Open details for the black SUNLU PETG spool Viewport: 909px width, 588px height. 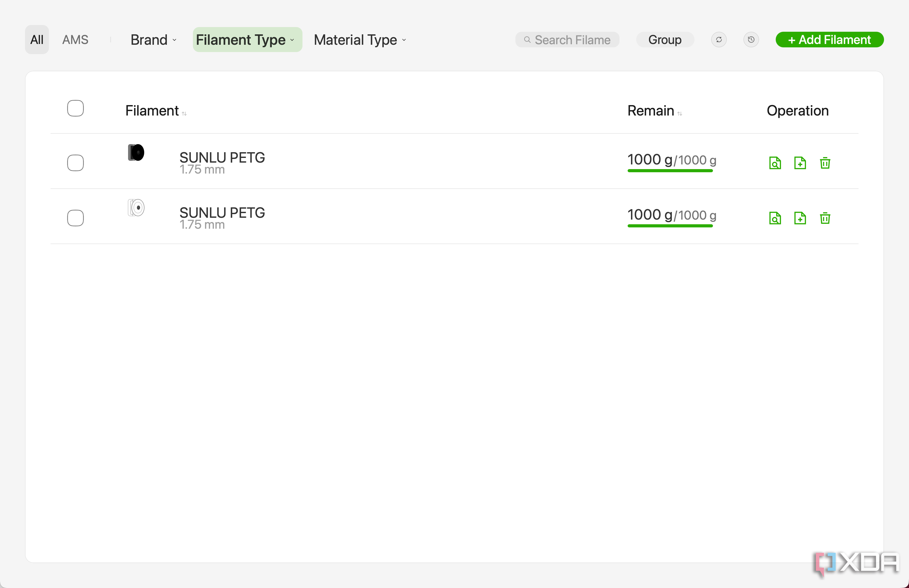coord(775,163)
